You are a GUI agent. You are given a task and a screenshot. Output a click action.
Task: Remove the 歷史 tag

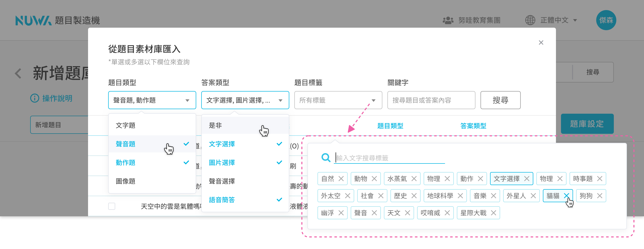[414, 196]
